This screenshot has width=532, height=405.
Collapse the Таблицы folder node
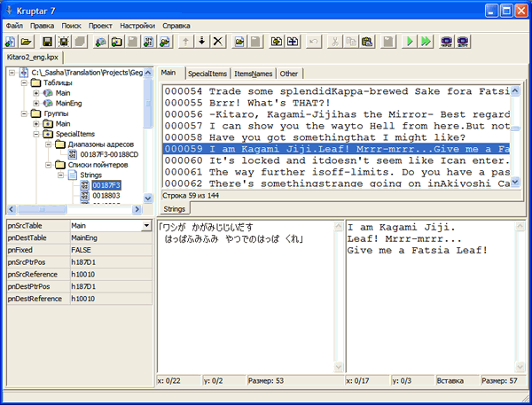point(25,82)
